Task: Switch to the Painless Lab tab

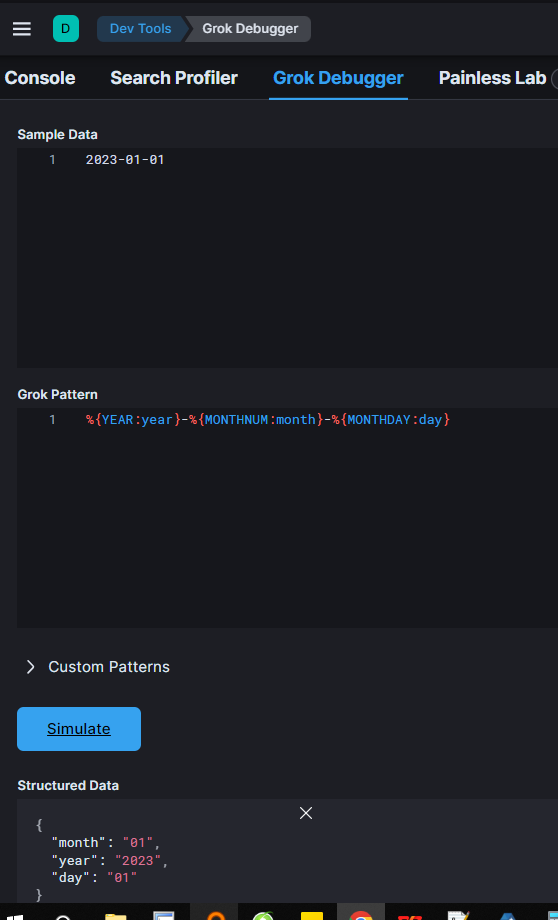Action: pyautogui.click(x=492, y=78)
